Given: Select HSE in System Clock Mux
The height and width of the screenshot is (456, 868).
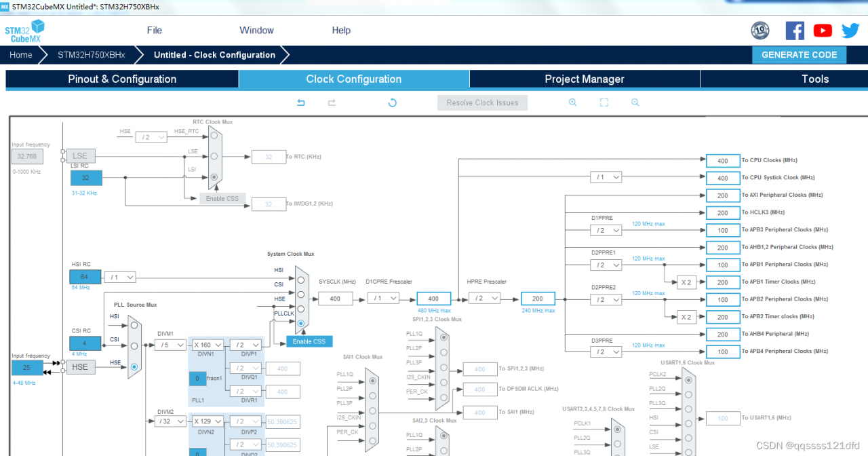Looking at the screenshot, I should 300,308.
